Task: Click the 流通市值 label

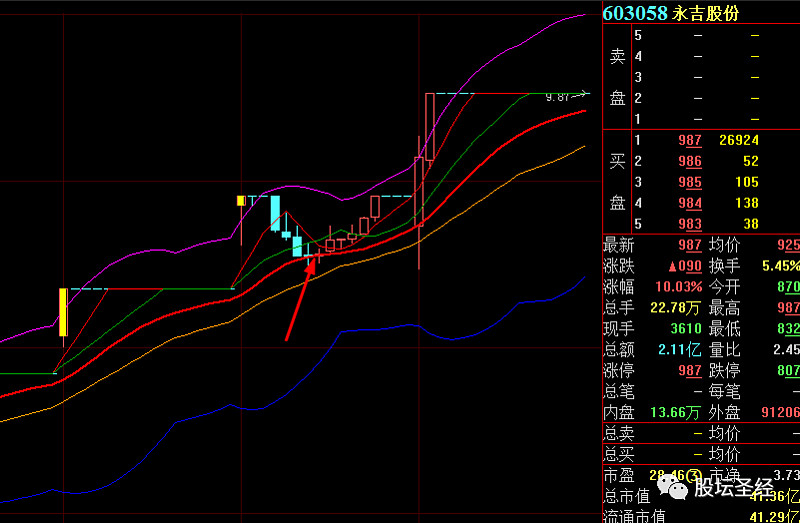Action: (x=635, y=516)
